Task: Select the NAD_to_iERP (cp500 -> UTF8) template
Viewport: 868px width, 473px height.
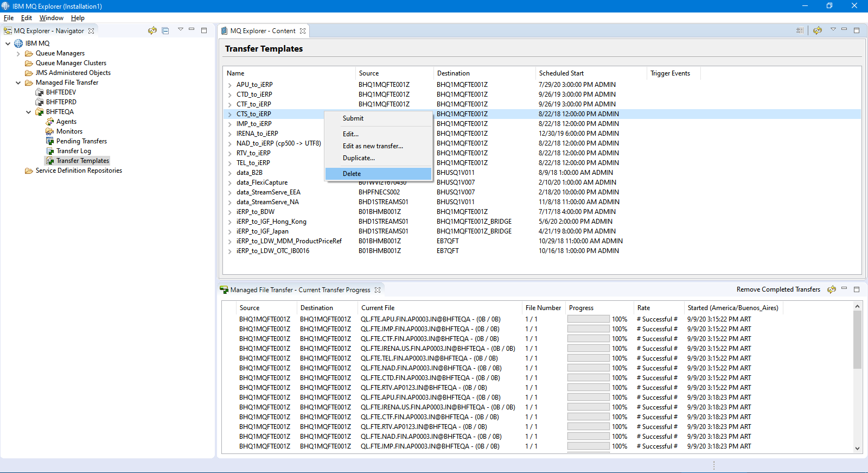Action: click(x=278, y=143)
